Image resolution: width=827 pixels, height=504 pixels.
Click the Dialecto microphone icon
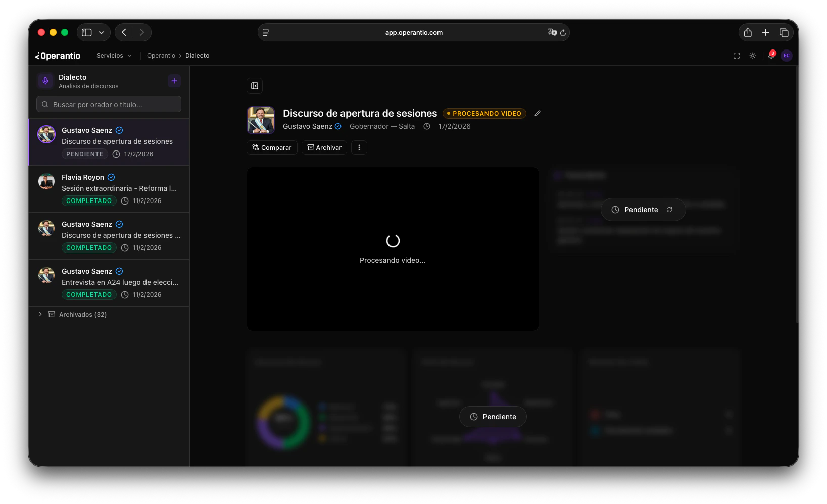pyautogui.click(x=45, y=81)
